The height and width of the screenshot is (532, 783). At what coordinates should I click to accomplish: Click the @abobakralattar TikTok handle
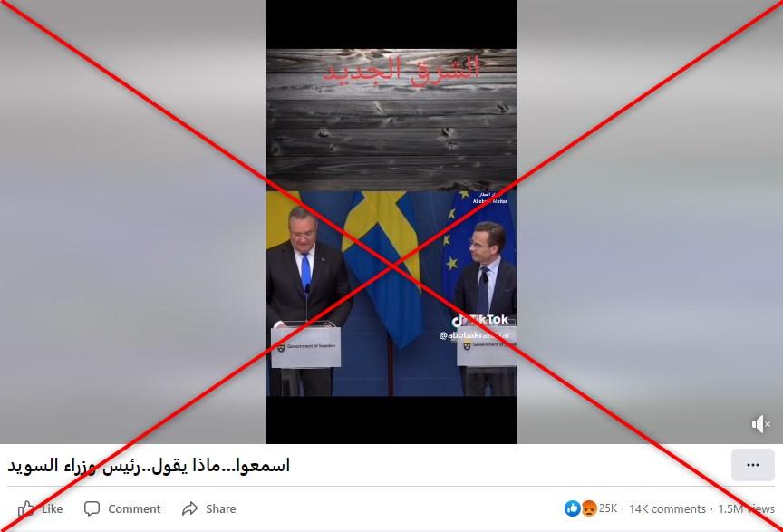click(x=475, y=335)
